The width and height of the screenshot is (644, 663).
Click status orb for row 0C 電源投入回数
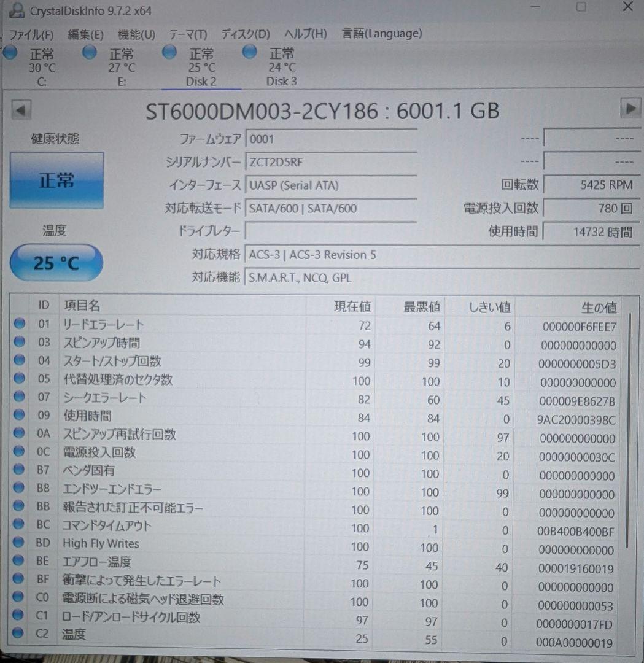18,451
